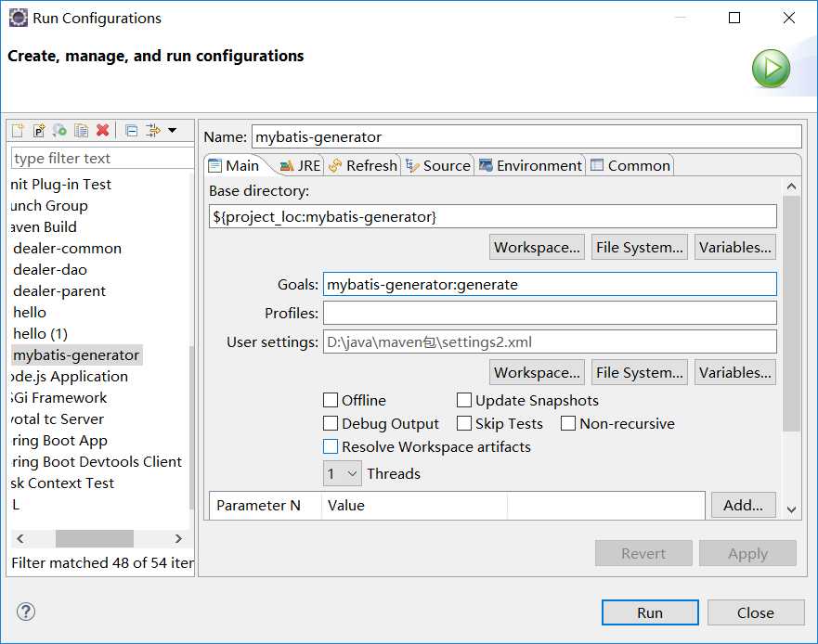818x644 pixels.
Task: Click File System button under User settings
Action: click(639, 372)
